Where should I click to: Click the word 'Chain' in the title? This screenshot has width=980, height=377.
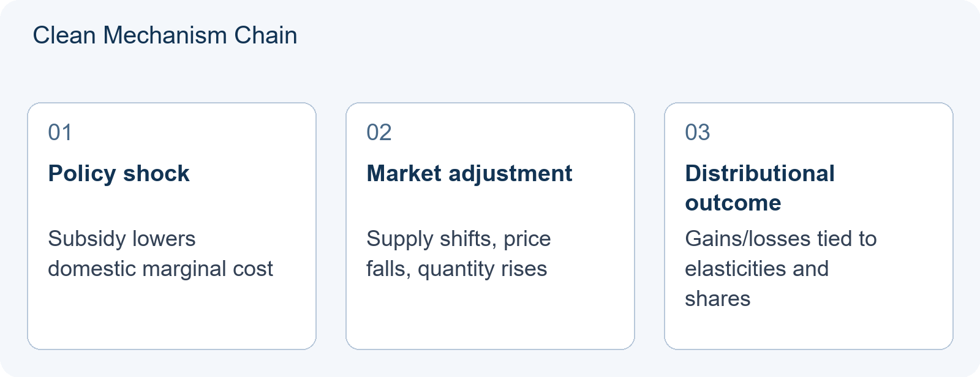266,35
